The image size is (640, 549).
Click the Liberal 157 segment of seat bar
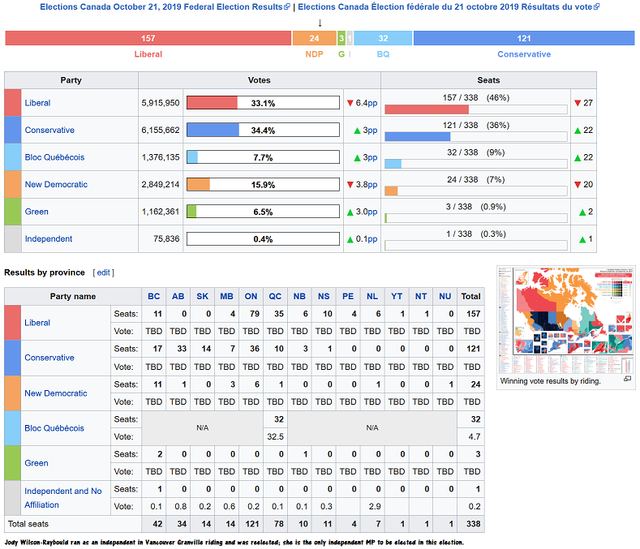pyautogui.click(x=148, y=38)
